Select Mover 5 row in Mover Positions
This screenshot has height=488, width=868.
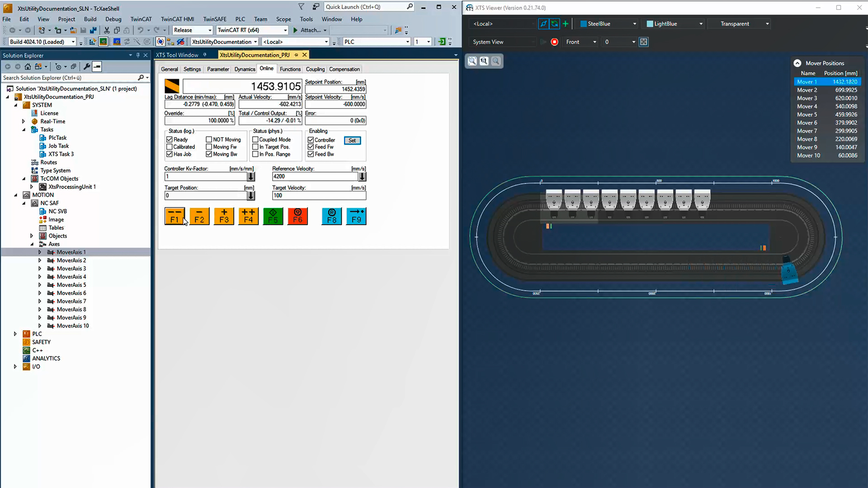(x=827, y=115)
